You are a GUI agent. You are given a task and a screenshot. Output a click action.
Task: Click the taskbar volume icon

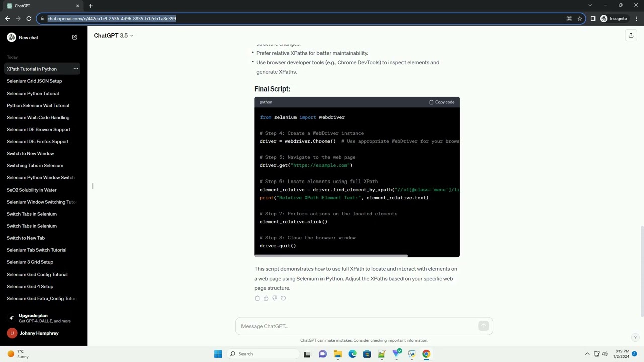tap(605, 354)
